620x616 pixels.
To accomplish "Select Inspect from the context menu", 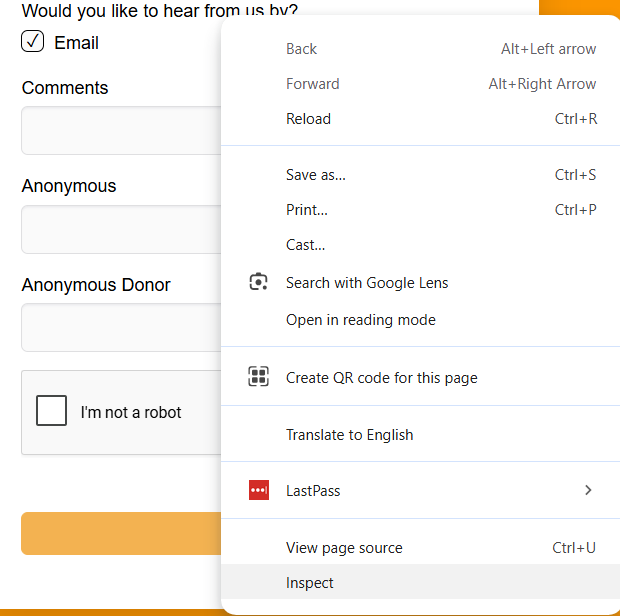I will 310,583.
